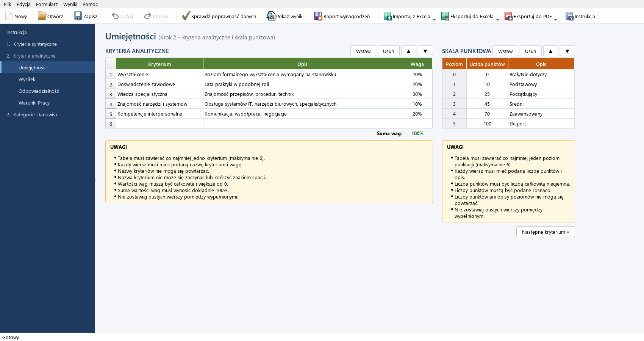
Task: Open the Plik menu
Action: pos(8,4)
